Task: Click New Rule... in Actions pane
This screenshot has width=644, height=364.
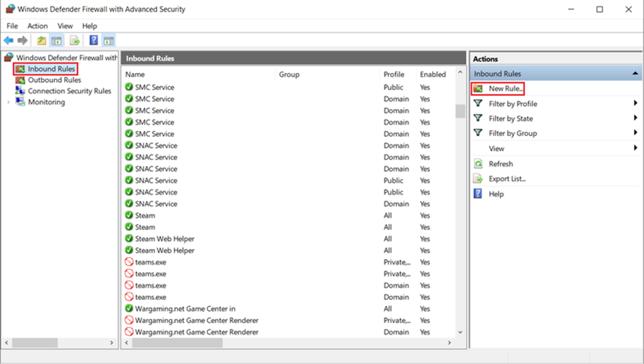Action: click(505, 89)
